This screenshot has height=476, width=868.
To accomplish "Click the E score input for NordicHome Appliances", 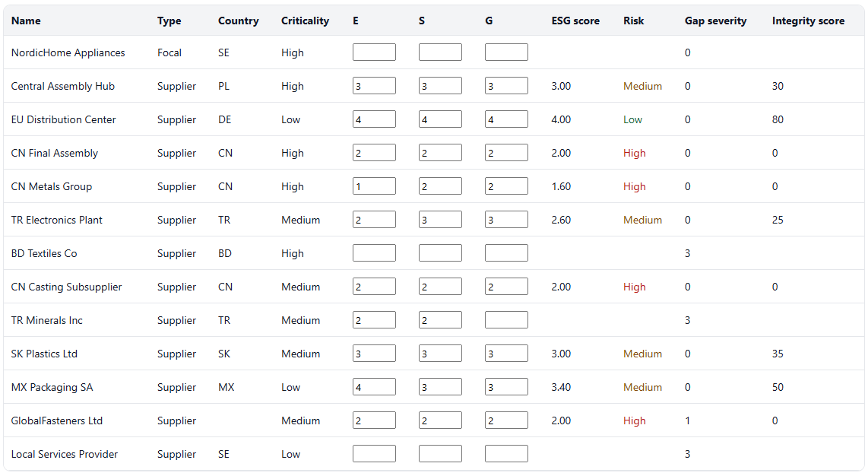I will [374, 52].
